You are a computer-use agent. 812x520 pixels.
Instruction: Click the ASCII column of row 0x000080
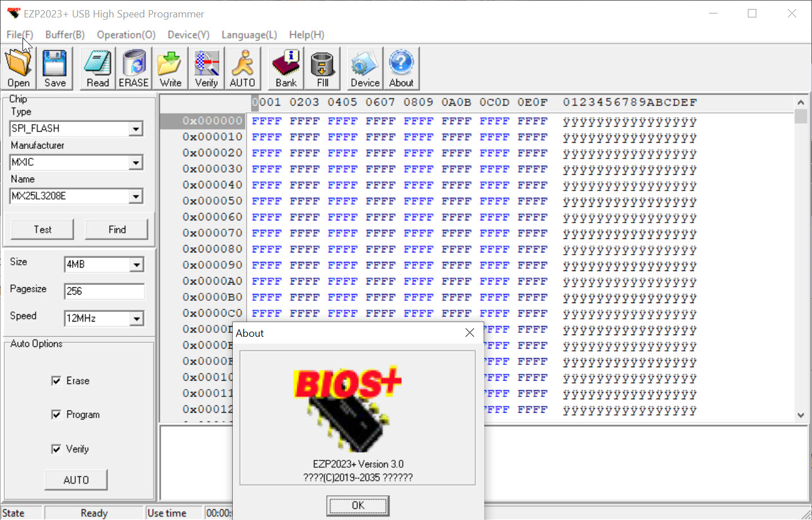(630, 250)
